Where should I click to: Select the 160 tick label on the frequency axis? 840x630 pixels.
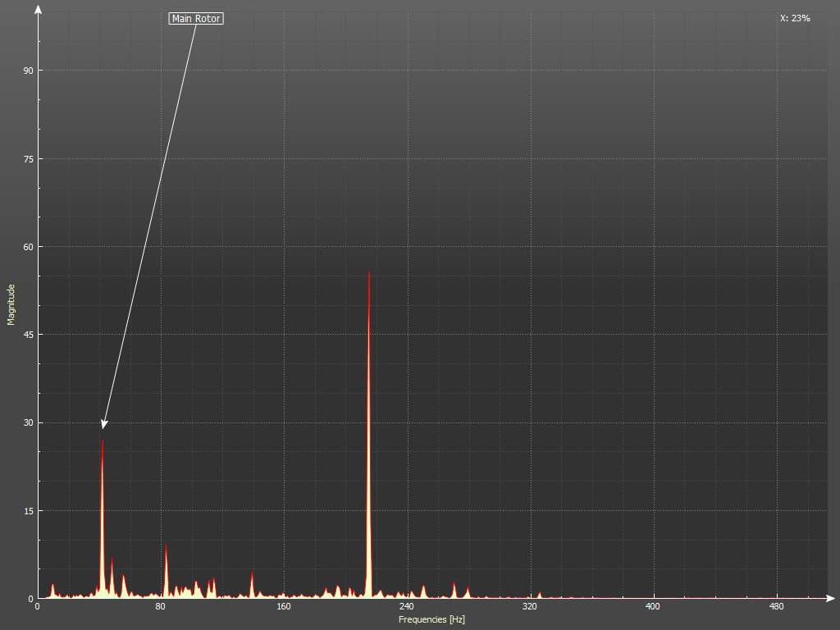click(x=283, y=607)
